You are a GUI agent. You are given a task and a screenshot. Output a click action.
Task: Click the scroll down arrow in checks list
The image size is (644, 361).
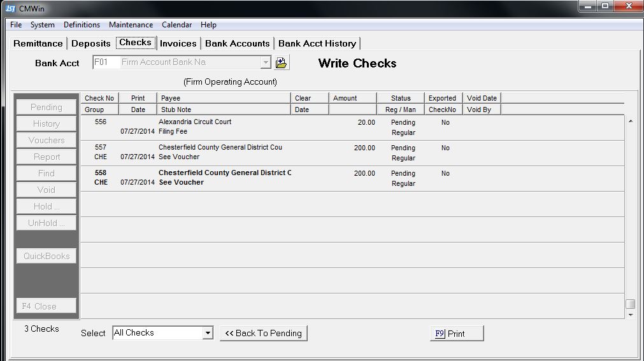(x=631, y=315)
